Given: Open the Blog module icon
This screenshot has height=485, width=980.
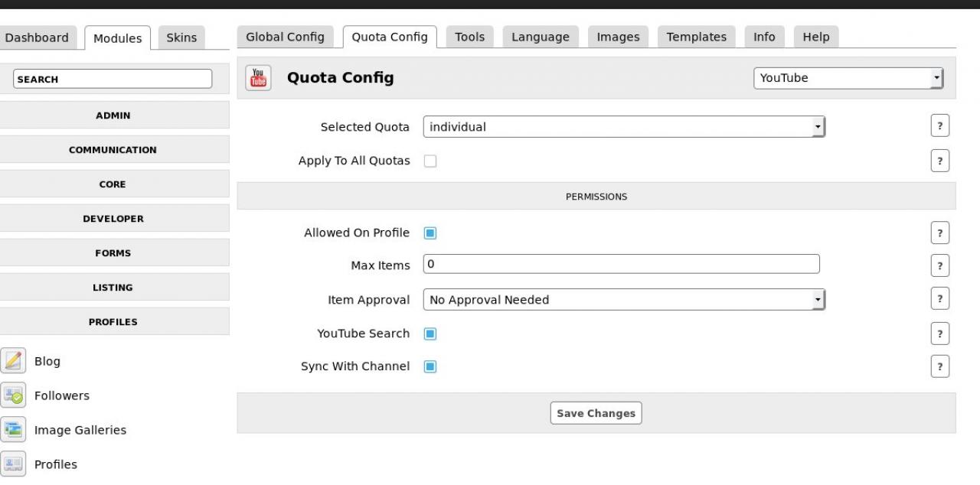Looking at the screenshot, I should (x=13, y=361).
